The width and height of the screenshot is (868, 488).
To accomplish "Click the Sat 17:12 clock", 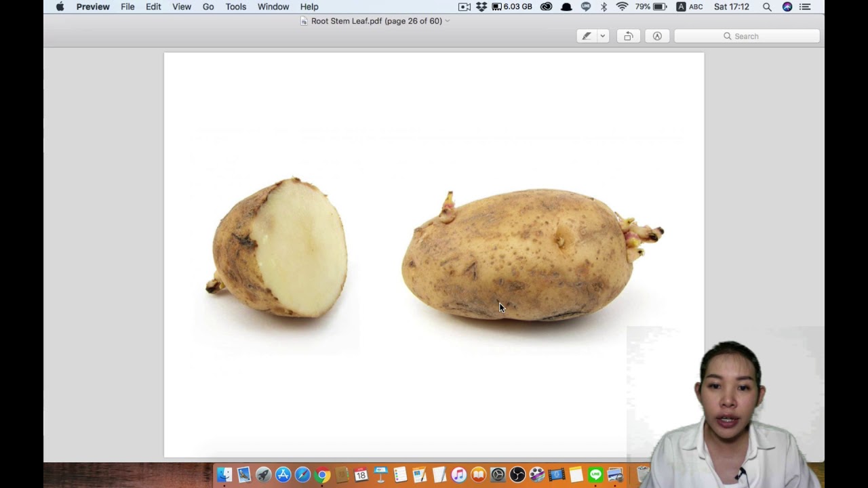I will point(732,7).
